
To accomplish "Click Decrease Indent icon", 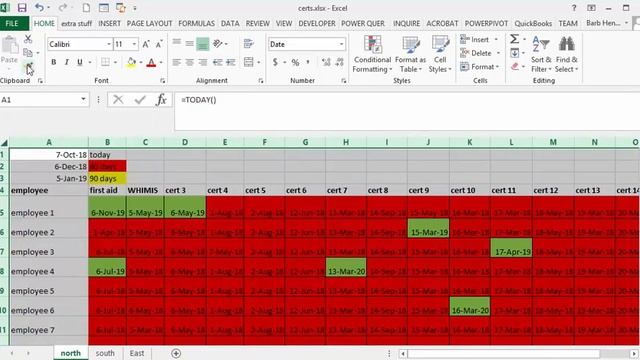I will pos(218,62).
